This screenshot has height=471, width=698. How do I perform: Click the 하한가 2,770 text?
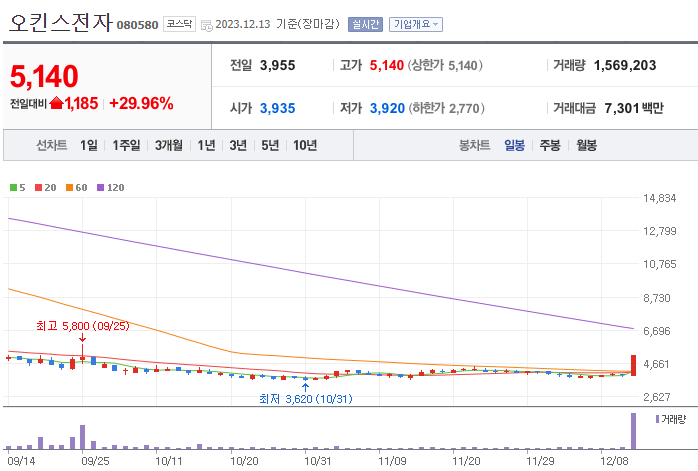coord(446,108)
